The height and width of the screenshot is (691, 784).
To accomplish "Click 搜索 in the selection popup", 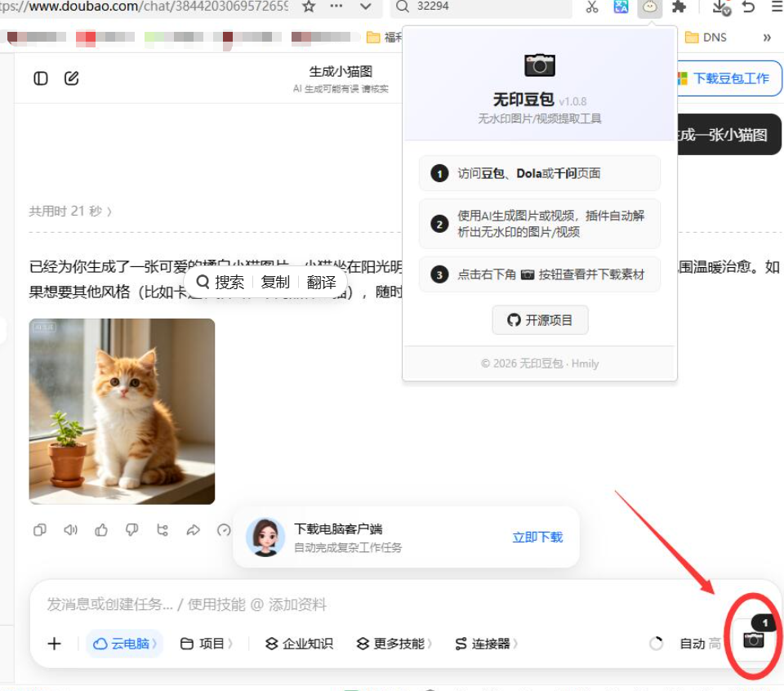I will pyautogui.click(x=220, y=283).
